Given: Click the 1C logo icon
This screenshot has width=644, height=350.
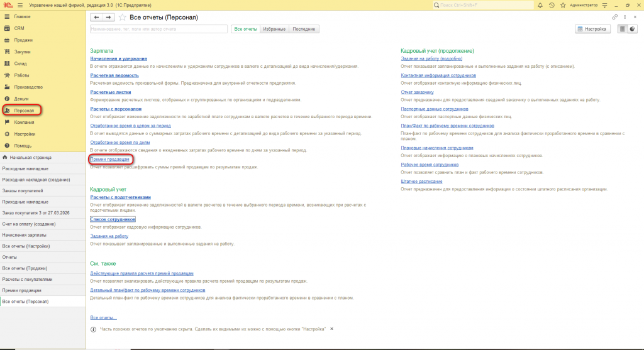Looking at the screenshot, I should 8,5.
